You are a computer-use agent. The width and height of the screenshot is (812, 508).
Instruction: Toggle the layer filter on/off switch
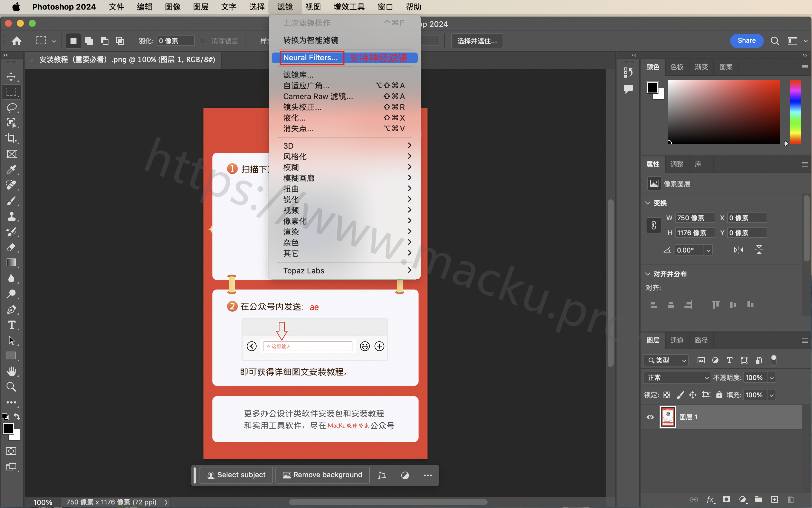click(x=774, y=360)
